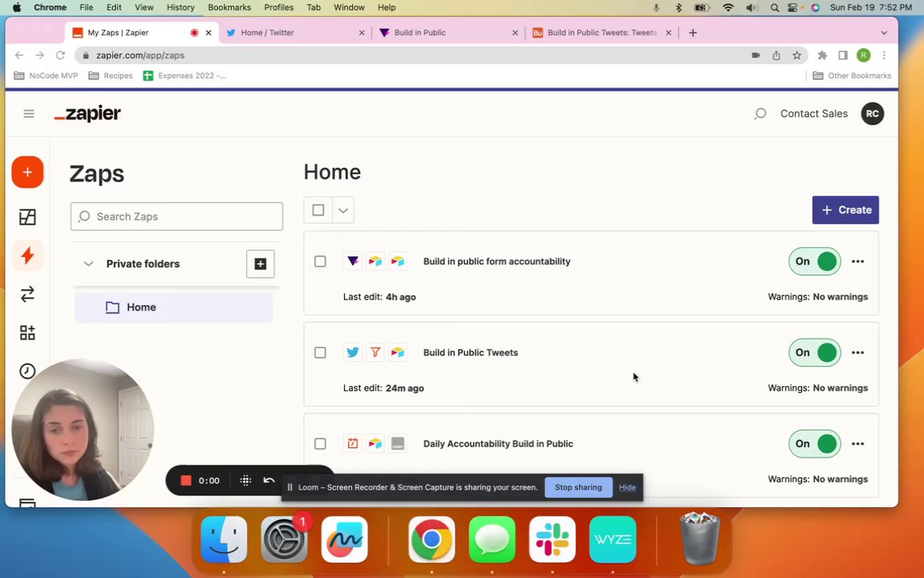Check the Build in public form accountability checkbox

point(320,261)
